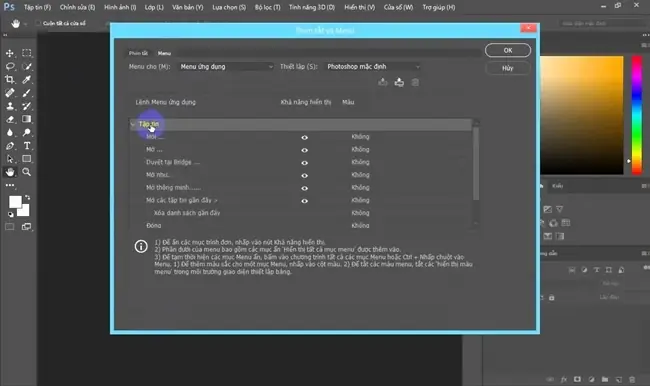650x386 pixels.
Task: Click the delete-set trash icon in the dialog
Action: coord(415,82)
